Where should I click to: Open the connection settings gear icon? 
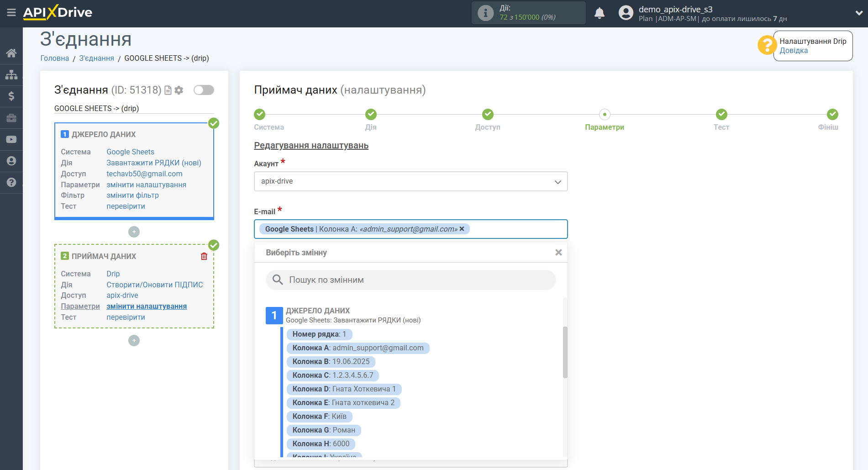click(x=179, y=90)
